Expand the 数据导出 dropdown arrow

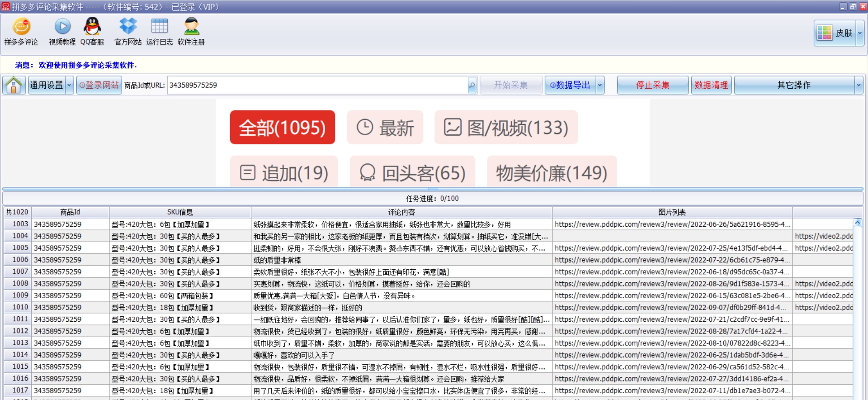600,85
